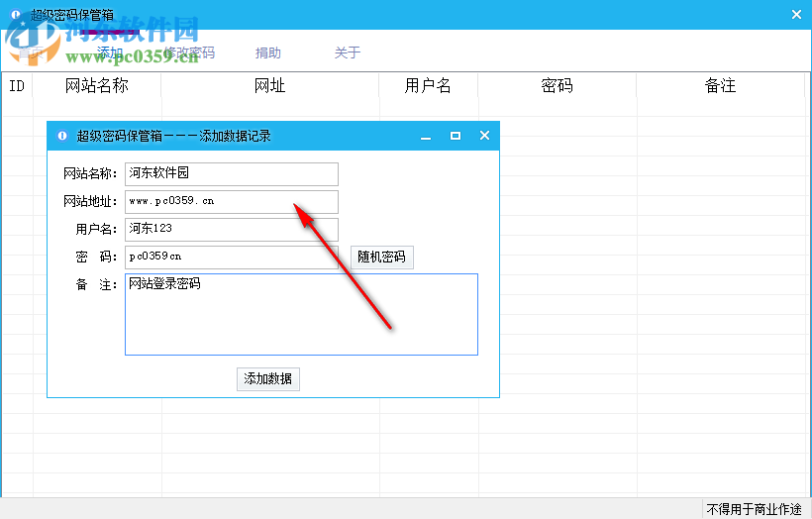The width and height of the screenshot is (812, 519).
Task: Close the 超级密码保管箱 main window
Action: coord(796,15)
